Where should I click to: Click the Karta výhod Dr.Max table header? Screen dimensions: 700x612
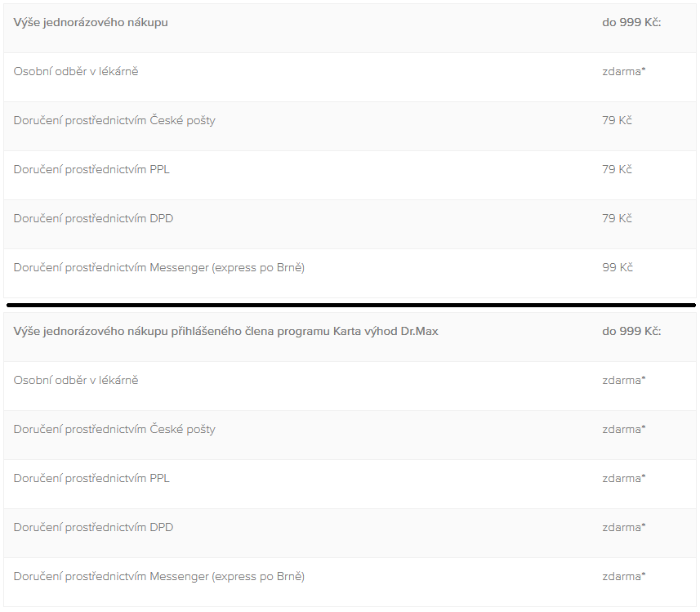(225, 332)
